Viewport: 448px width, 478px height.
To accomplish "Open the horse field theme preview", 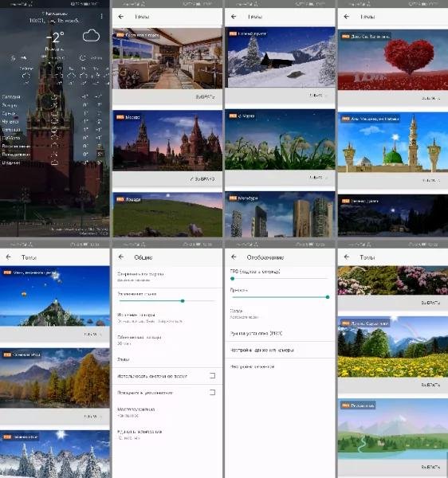I will tap(167, 214).
